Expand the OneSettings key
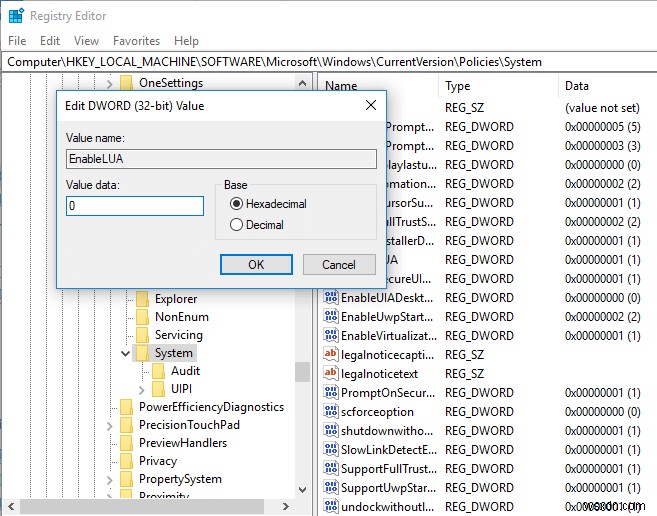Viewport: 657px width, 516px height. 110,84
